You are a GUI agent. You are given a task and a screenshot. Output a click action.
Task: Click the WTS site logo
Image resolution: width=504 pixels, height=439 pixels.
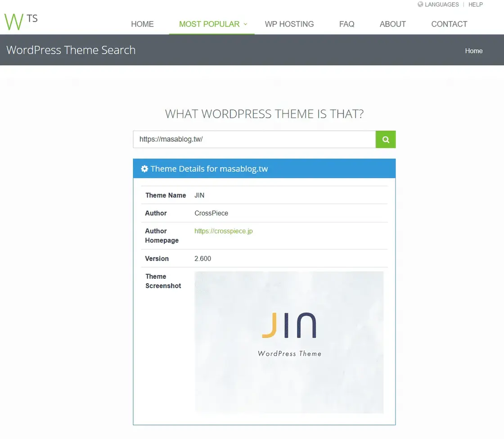(21, 22)
